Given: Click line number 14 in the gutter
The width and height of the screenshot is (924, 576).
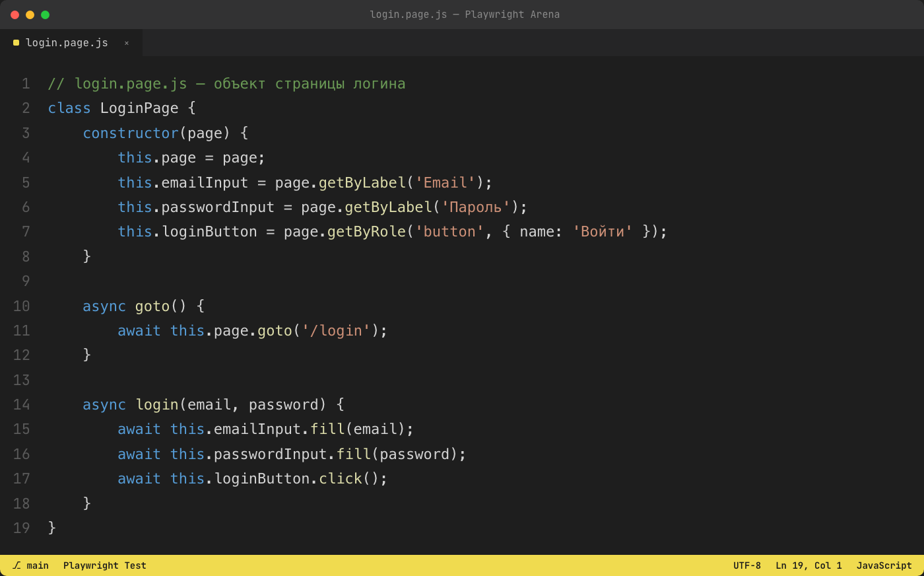Looking at the screenshot, I should pos(22,404).
